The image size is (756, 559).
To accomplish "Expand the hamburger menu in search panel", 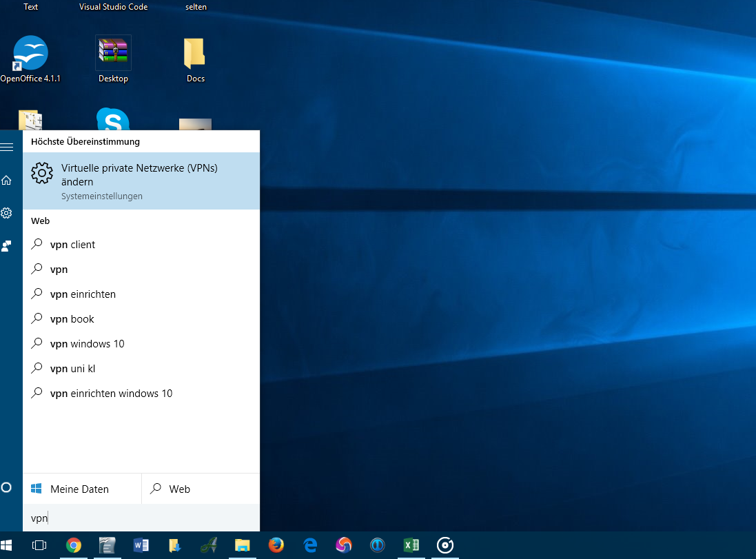I will (7, 147).
